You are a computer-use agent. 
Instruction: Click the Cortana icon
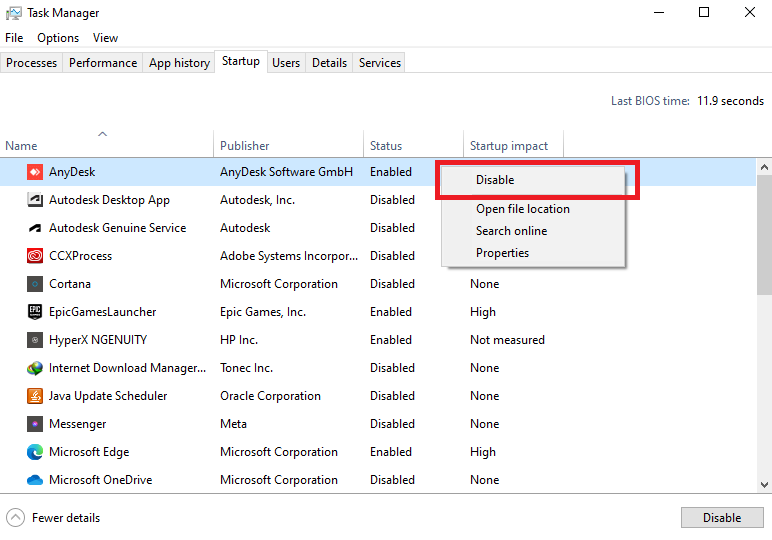[34, 284]
